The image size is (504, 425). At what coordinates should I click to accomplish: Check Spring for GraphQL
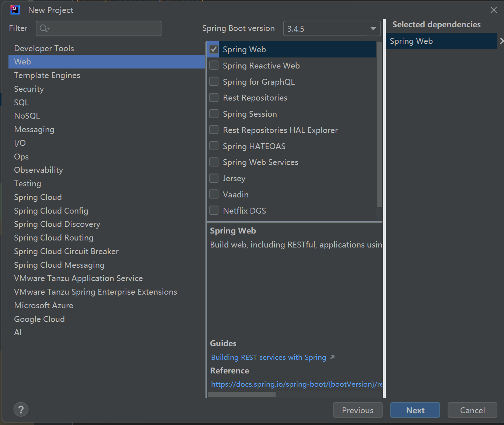pos(214,81)
